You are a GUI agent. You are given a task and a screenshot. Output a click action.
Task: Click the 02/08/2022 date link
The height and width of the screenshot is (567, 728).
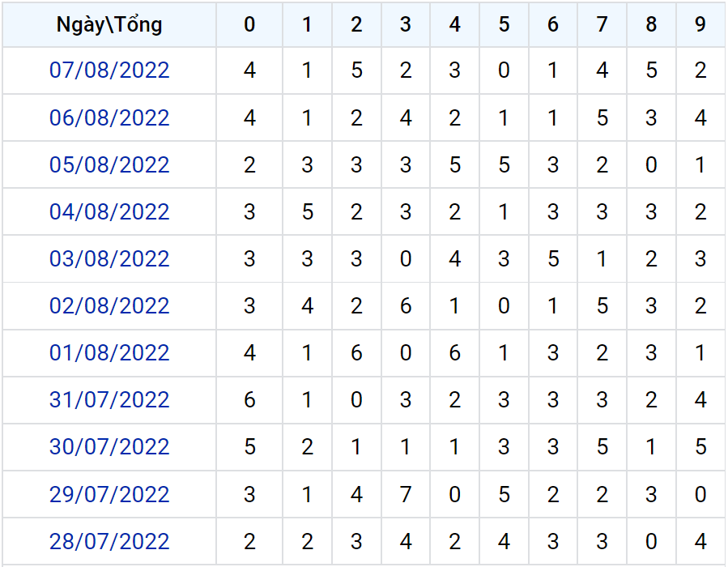(x=109, y=305)
